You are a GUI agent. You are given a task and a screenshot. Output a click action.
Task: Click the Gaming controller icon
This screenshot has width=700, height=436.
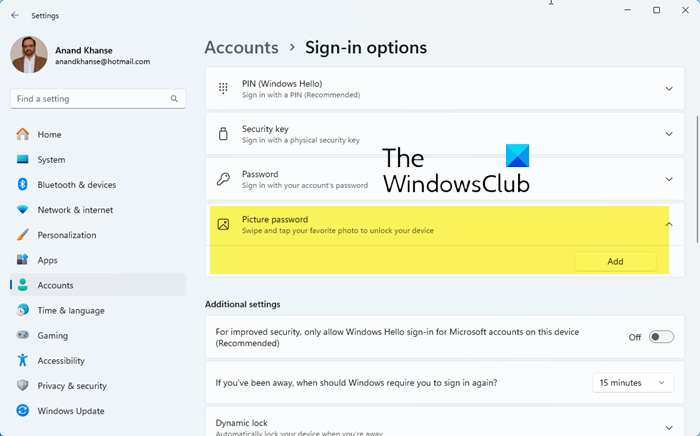coord(22,336)
